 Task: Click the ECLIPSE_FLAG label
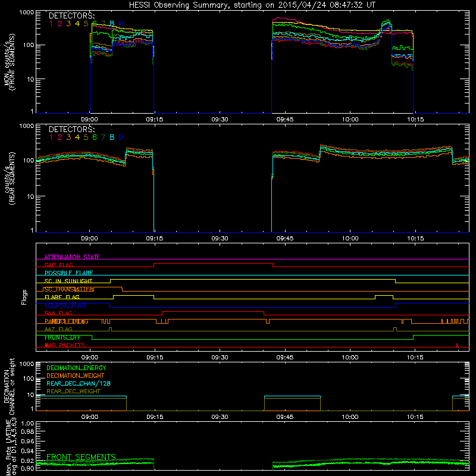[x=65, y=305]
